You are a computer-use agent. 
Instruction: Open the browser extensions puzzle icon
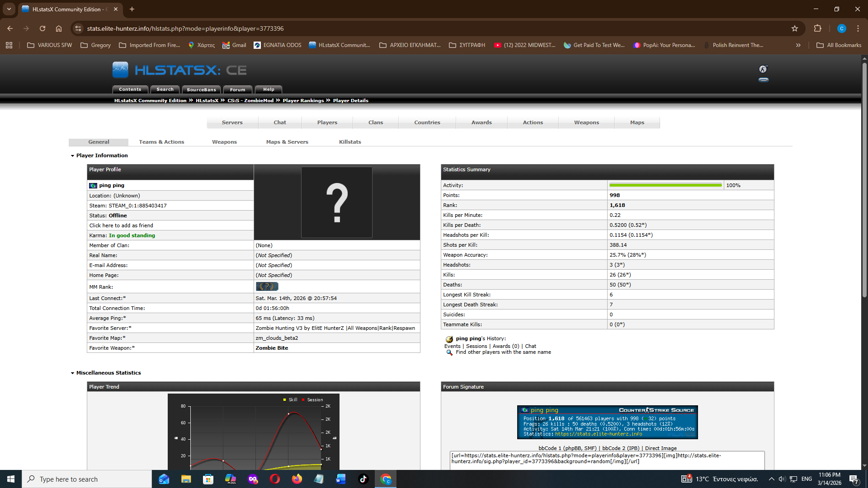click(x=817, y=28)
